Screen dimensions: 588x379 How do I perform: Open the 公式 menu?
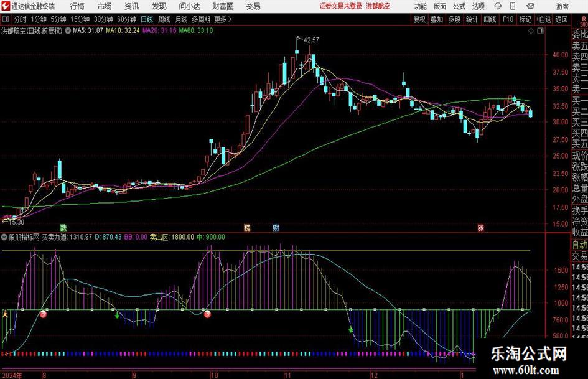(x=459, y=6)
